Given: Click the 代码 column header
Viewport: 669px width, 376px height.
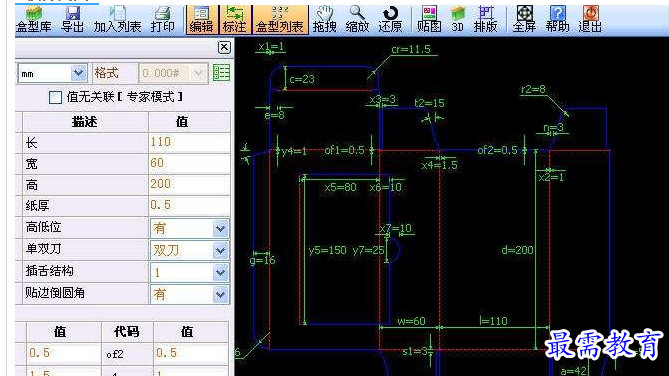Looking at the screenshot, I should pos(127,332).
